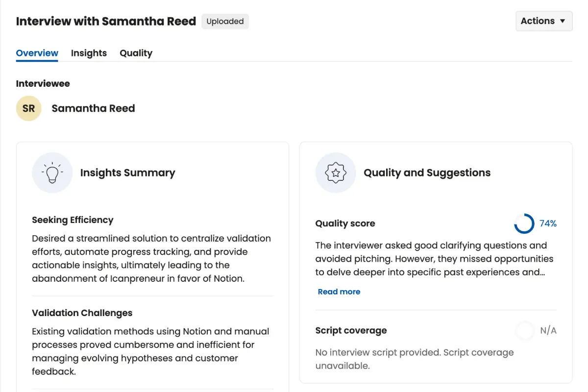Click the Quality score circular progress ring

coord(524,223)
